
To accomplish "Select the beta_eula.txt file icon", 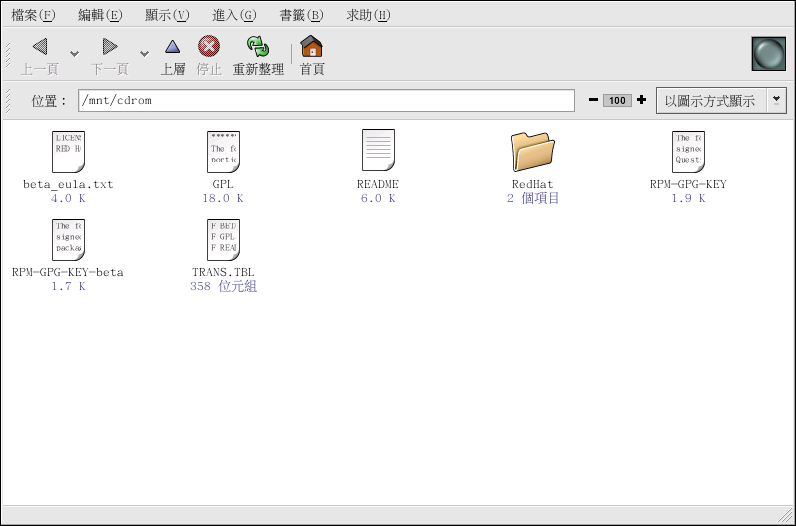I will tap(68, 152).
